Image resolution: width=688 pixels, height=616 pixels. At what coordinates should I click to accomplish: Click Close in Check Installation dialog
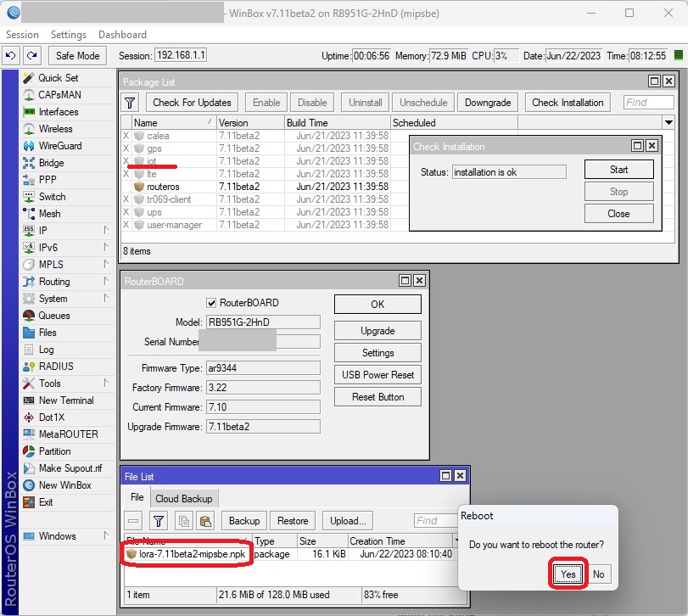(618, 214)
